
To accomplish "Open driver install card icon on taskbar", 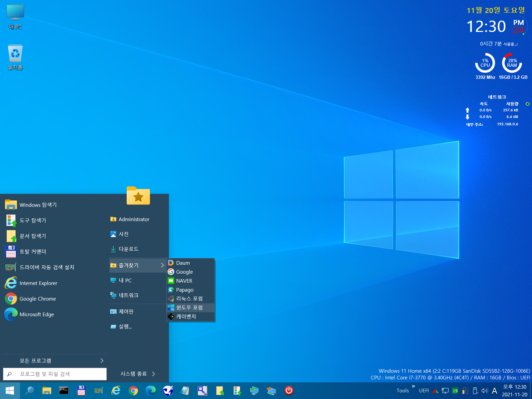I will [98, 391].
